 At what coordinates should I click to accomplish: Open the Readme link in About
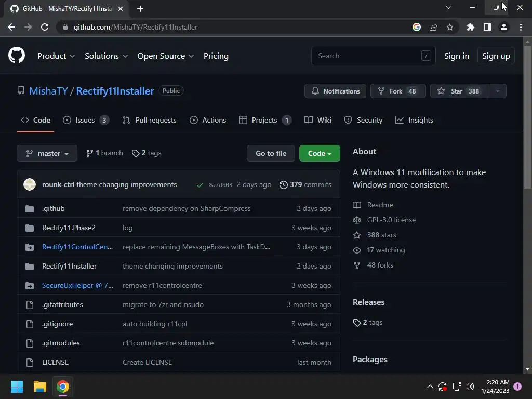point(373,205)
